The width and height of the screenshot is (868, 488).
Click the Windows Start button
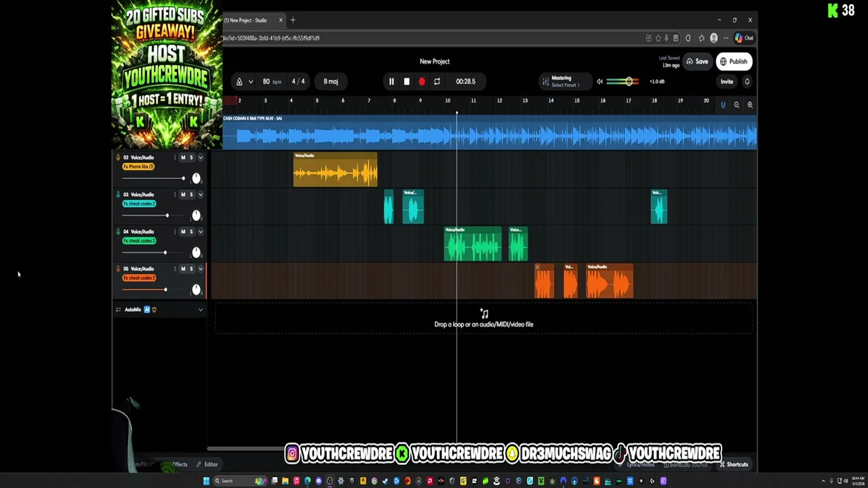pyautogui.click(x=206, y=481)
